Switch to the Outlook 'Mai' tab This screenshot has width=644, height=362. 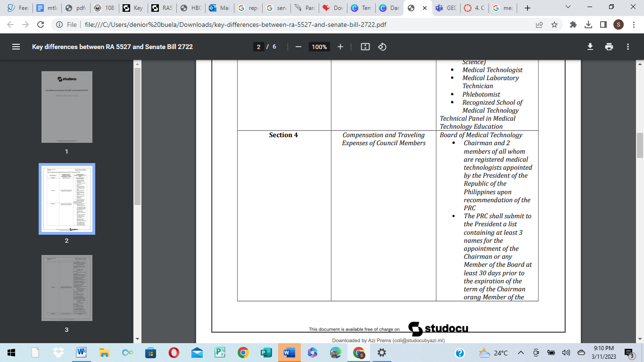(x=218, y=8)
